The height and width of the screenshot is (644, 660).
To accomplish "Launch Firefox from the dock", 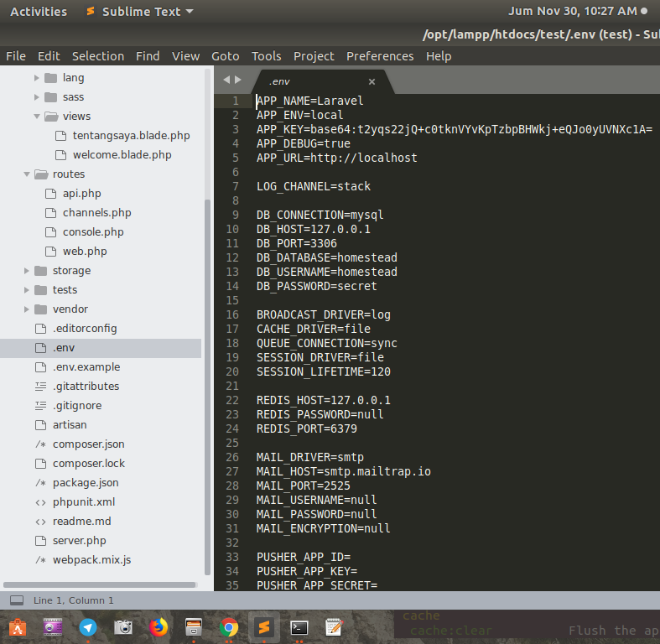I will pyautogui.click(x=159, y=627).
